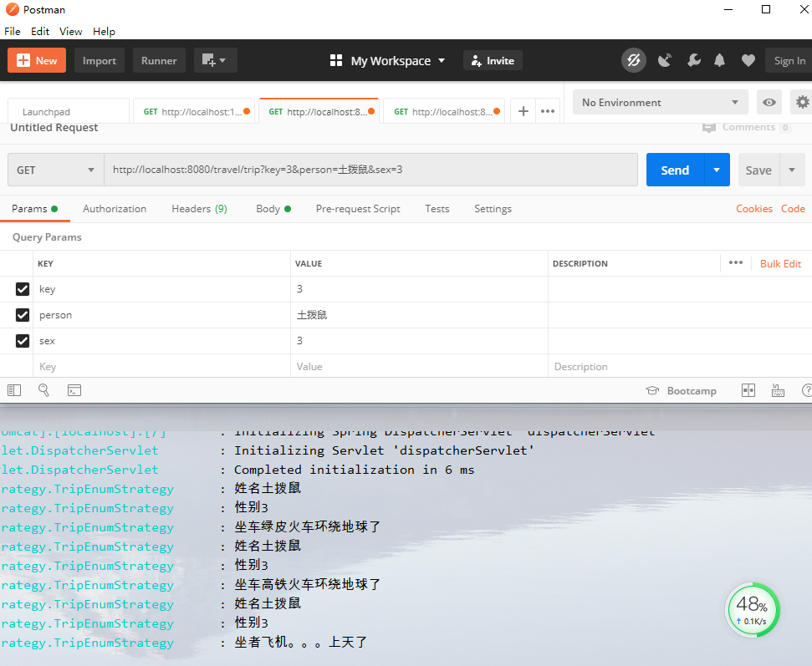Open the Help menu
The width and height of the screenshot is (812, 666).
(x=104, y=32)
